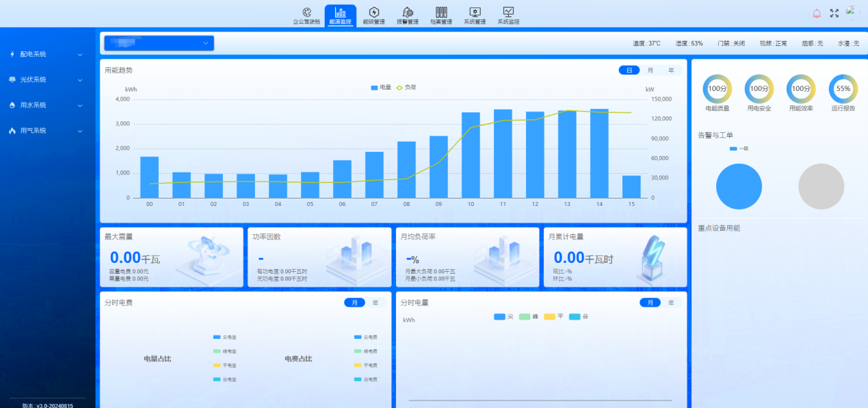Click the 电能质量 100分 ring gauge
This screenshot has width=868, height=408.
[717, 88]
